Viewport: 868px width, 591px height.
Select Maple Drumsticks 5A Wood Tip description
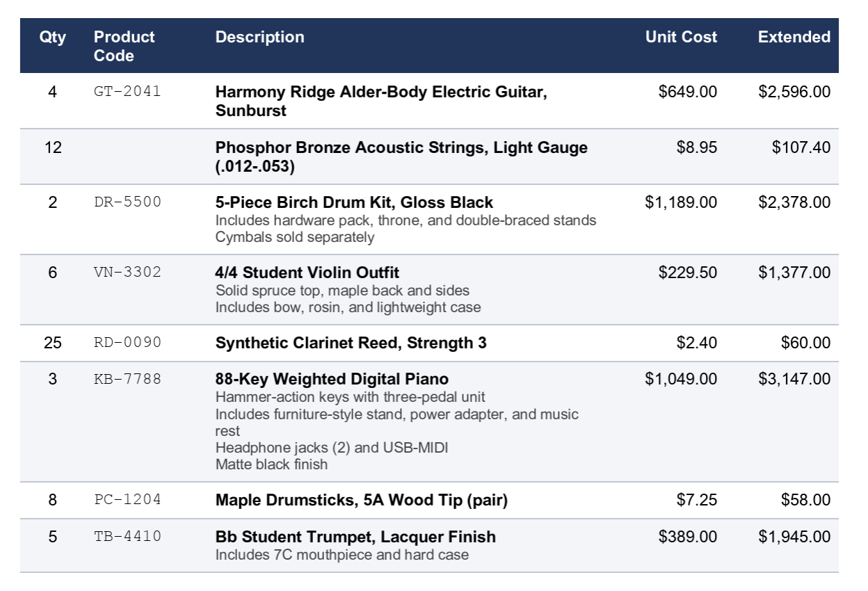[362, 500]
